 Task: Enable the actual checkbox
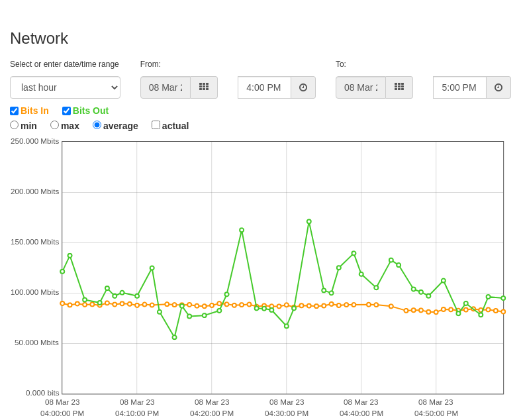pyautogui.click(x=156, y=125)
